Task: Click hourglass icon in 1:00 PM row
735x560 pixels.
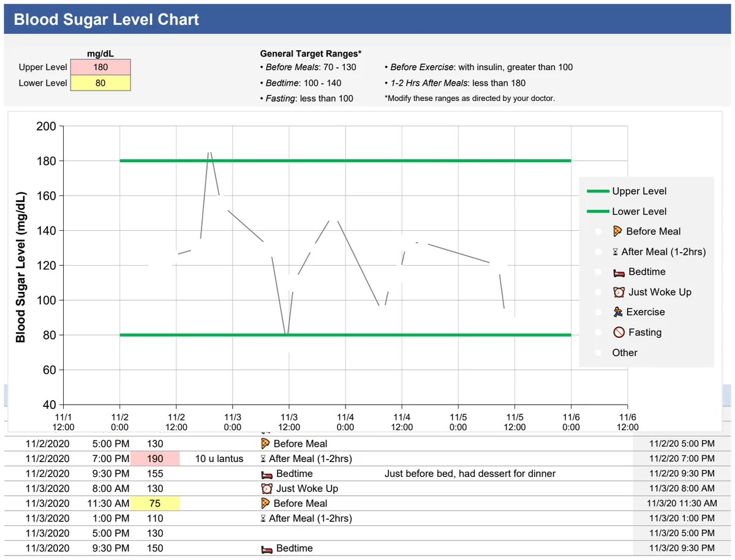Action: point(263,518)
